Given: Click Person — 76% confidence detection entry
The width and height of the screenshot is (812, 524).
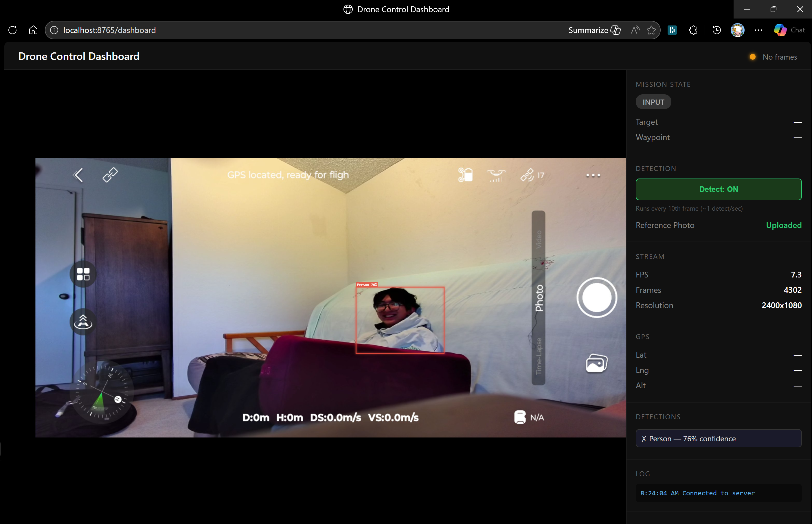Looking at the screenshot, I should pyautogui.click(x=718, y=439).
